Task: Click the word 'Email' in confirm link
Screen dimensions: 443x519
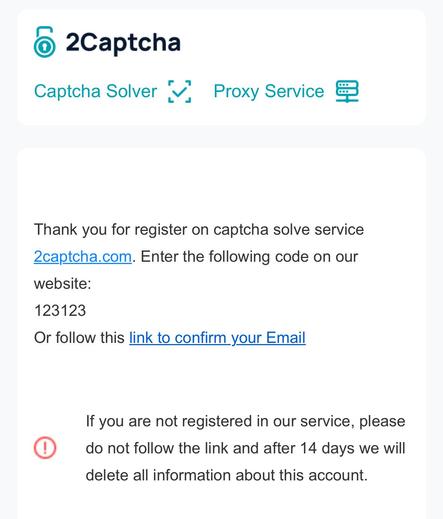Action: (x=286, y=338)
